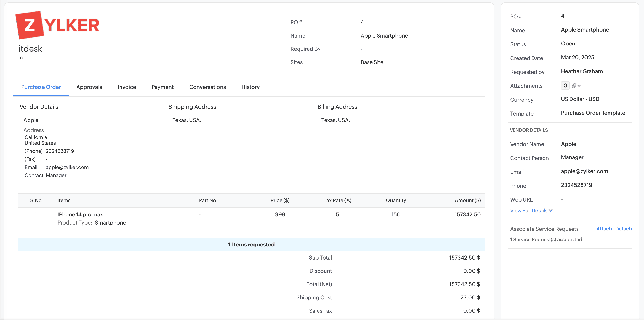Viewport: 644px width, 320px height.
Task: Click the Amount value 157342.50 in item row
Action: (468, 214)
